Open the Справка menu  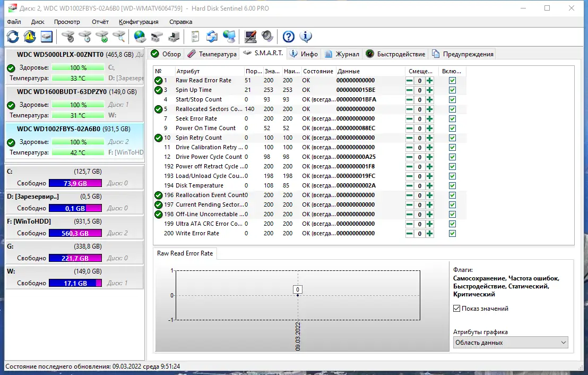point(181,22)
